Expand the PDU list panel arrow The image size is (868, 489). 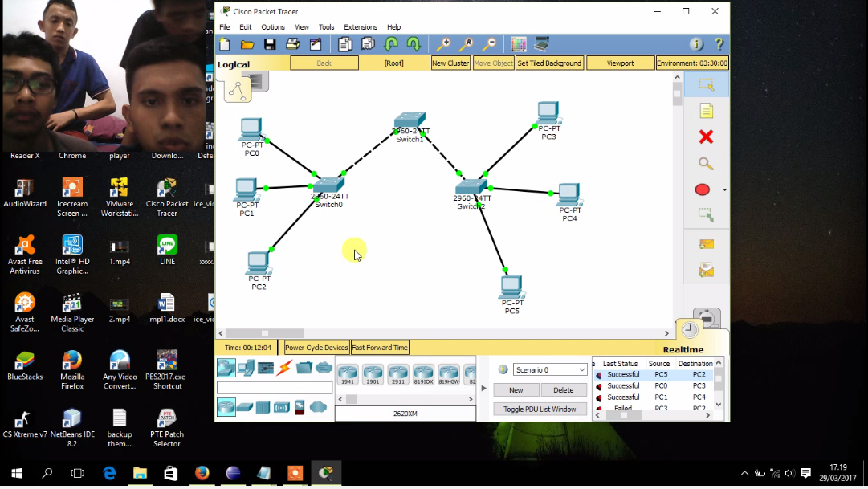coord(483,388)
